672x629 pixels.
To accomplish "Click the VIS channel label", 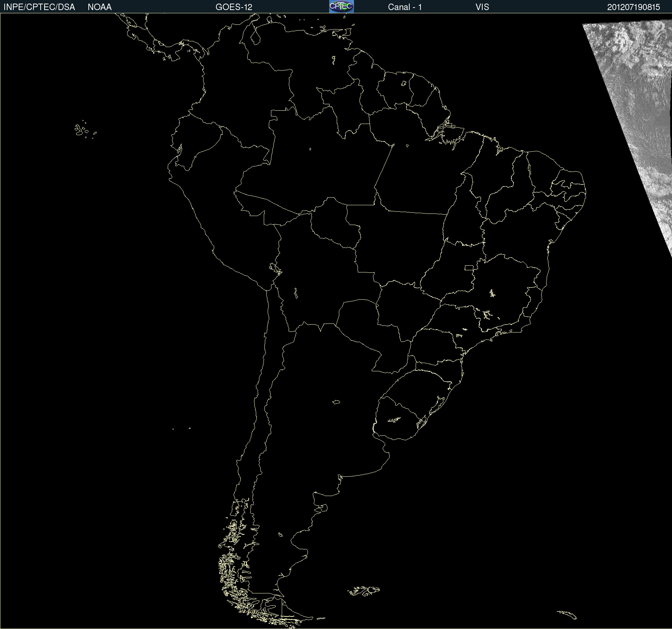I will [x=482, y=7].
